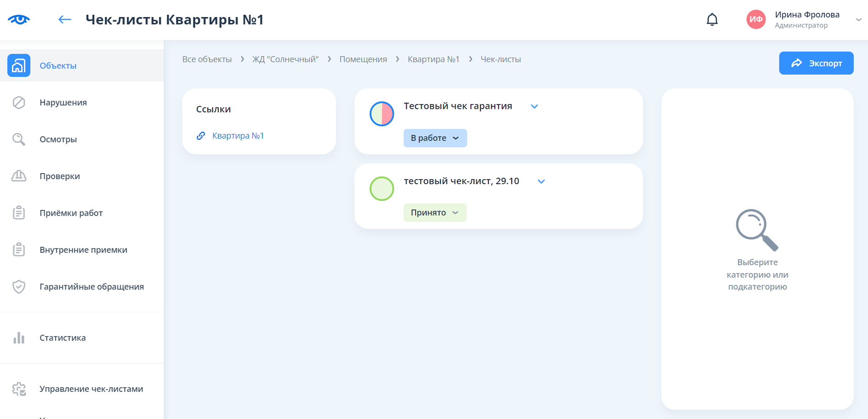868x419 pixels.
Task: Click the Экспорт button
Action: 816,63
